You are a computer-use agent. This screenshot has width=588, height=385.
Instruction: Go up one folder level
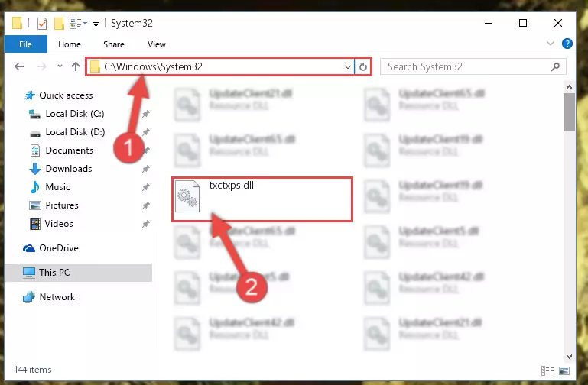(76, 66)
